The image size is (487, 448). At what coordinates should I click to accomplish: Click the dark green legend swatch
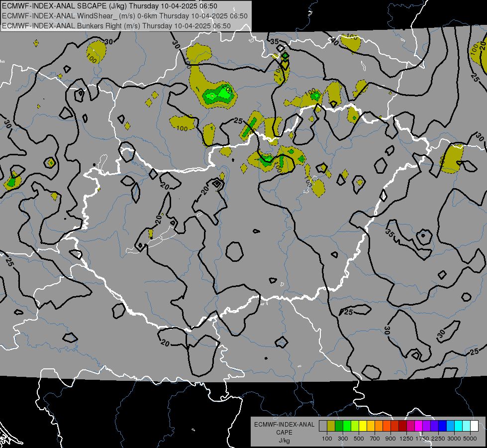pos(339,426)
